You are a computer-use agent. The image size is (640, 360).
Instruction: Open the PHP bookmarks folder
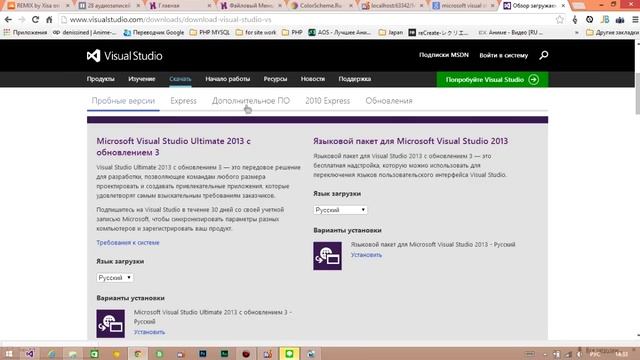click(292, 32)
